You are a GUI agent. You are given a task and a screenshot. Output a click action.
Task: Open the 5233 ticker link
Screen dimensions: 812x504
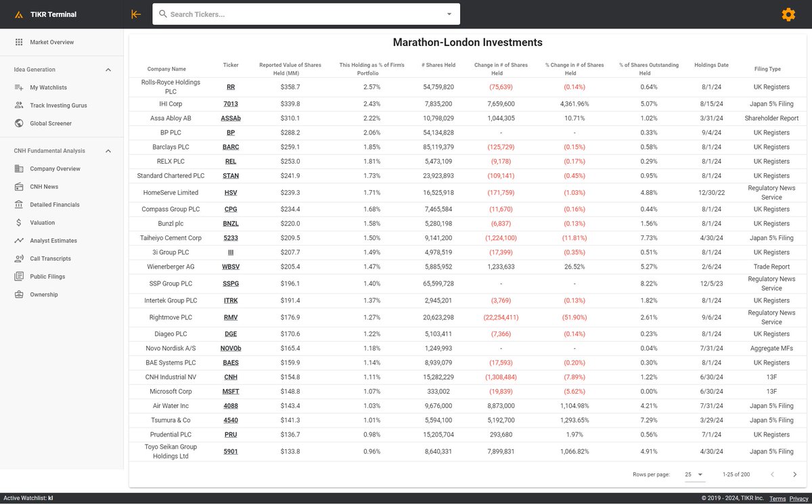pyautogui.click(x=231, y=238)
